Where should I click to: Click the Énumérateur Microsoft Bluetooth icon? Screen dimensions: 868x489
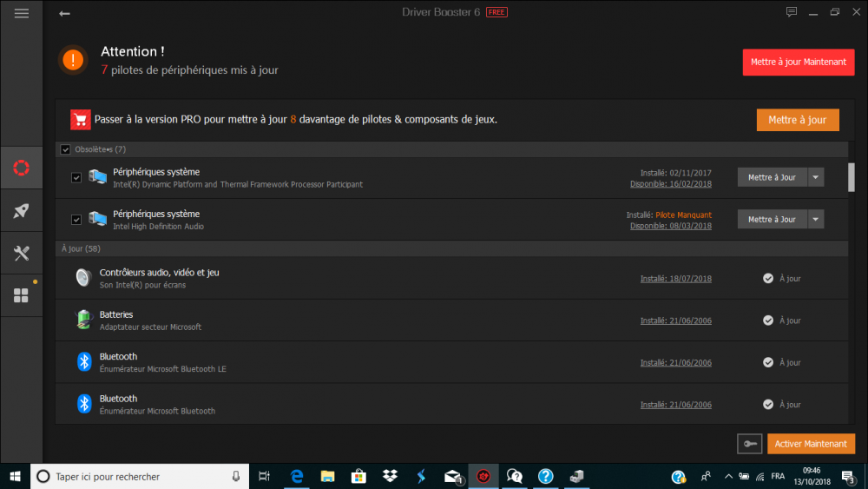click(84, 404)
